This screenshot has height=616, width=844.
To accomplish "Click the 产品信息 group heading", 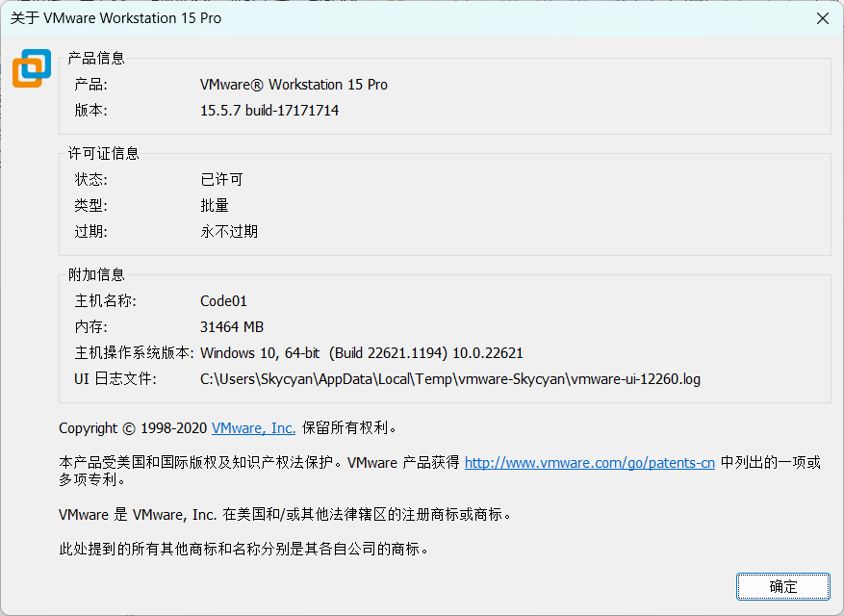I will click(x=96, y=58).
